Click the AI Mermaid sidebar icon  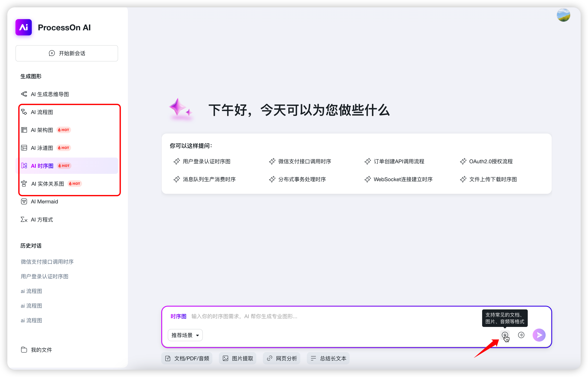[24, 202]
